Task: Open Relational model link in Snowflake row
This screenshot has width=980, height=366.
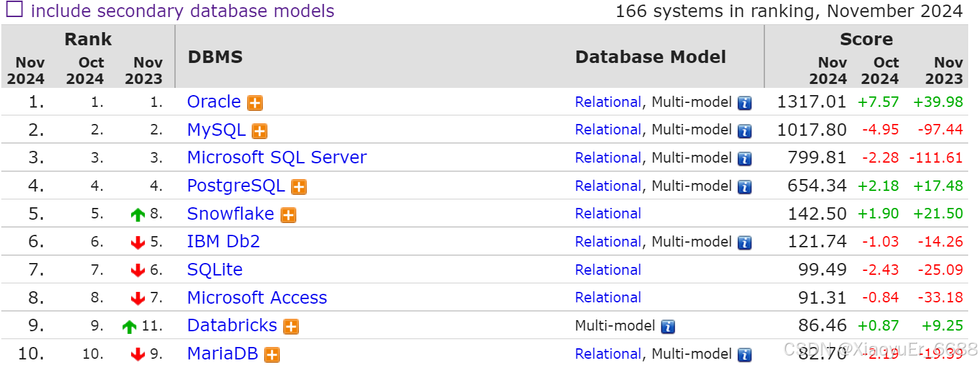Action: tap(608, 214)
